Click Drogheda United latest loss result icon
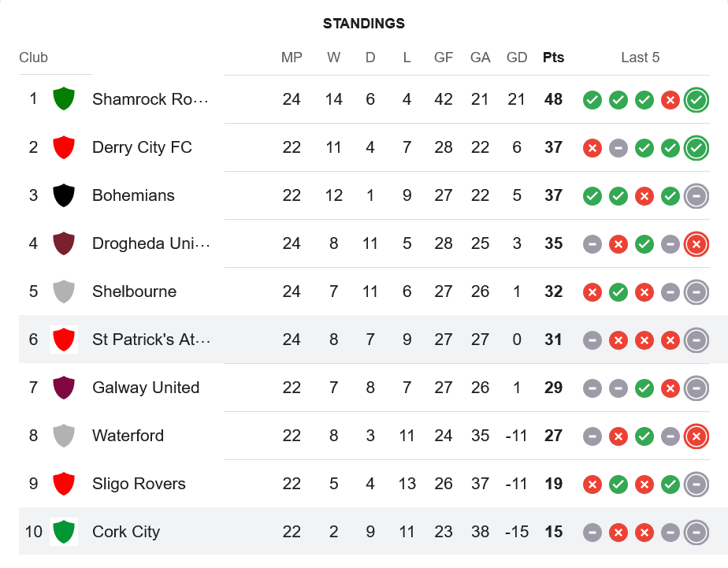This screenshot has width=728, height=568. [x=696, y=244]
